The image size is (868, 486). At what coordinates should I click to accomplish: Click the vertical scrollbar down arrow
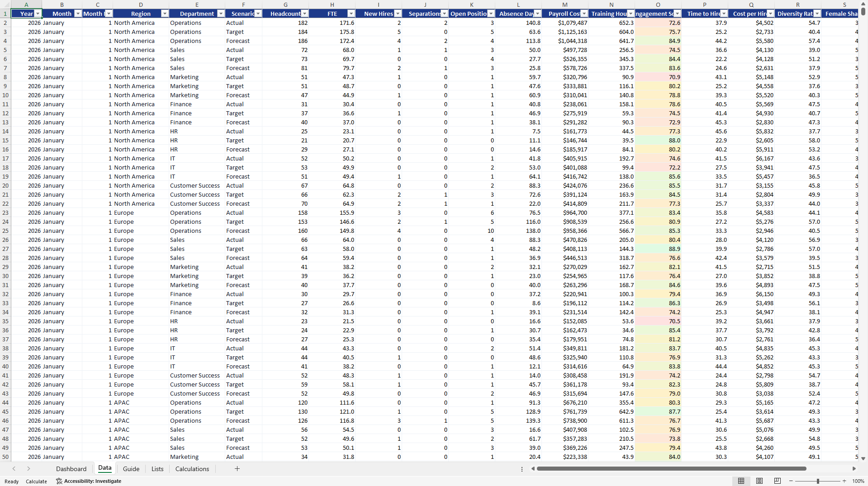pyautogui.click(x=863, y=458)
